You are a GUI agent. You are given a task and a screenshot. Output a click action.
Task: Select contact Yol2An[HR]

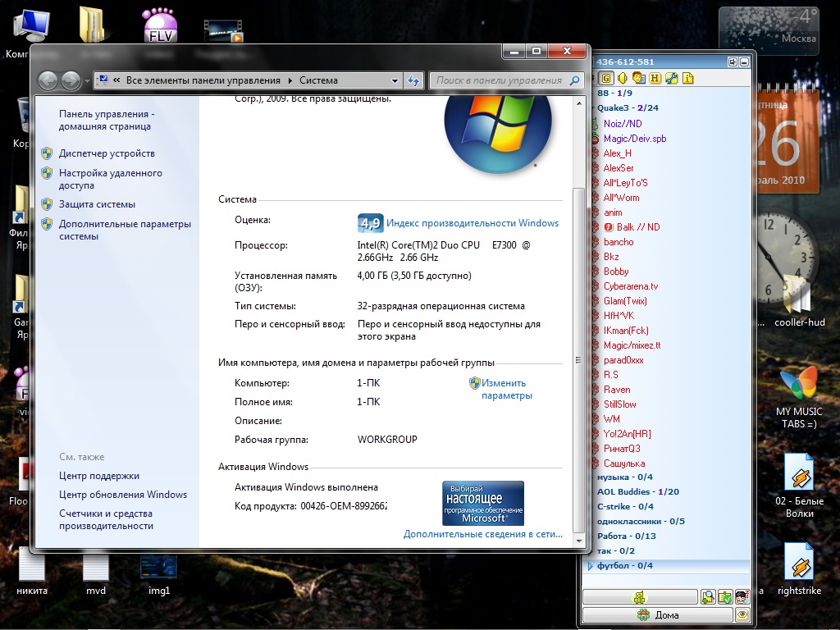click(628, 434)
